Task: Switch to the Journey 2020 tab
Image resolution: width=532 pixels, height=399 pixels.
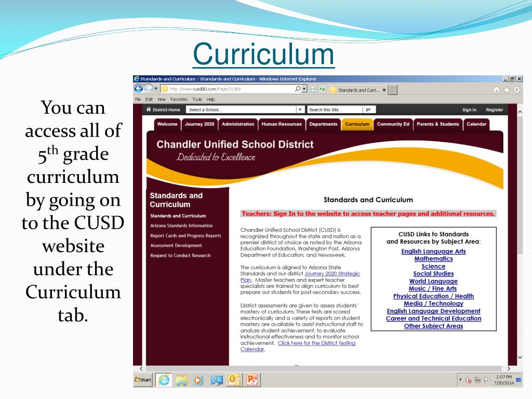Action: click(199, 124)
